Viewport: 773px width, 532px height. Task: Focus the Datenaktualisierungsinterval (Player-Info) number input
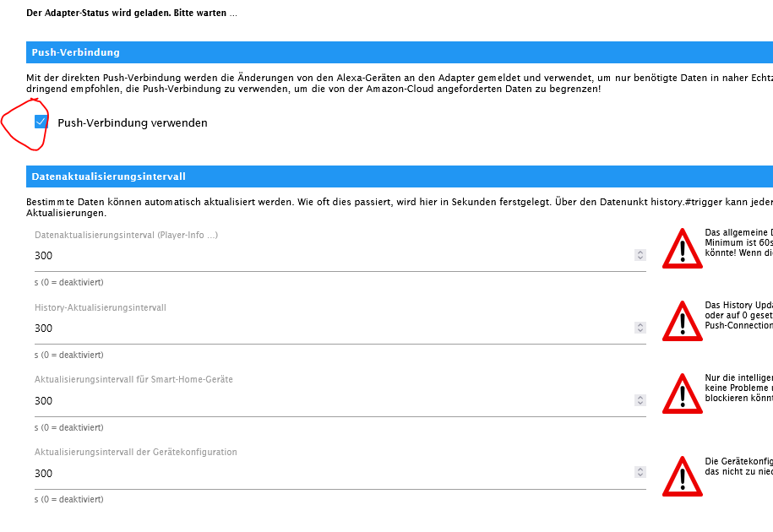pos(329,255)
